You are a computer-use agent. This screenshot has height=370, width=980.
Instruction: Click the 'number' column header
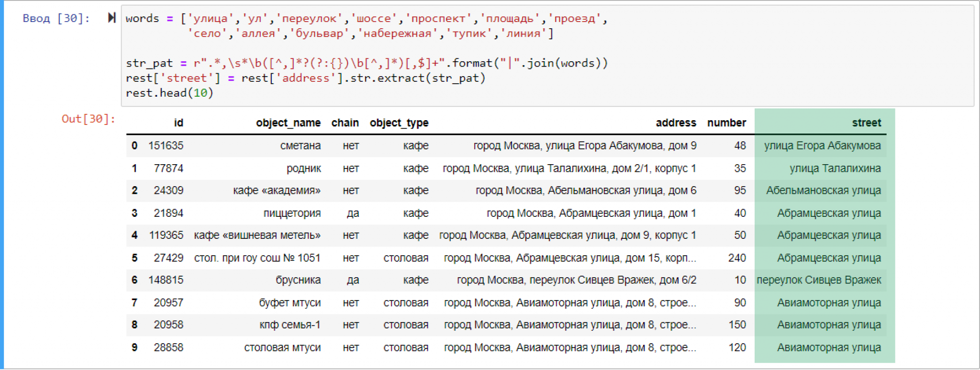tap(726, 123)
